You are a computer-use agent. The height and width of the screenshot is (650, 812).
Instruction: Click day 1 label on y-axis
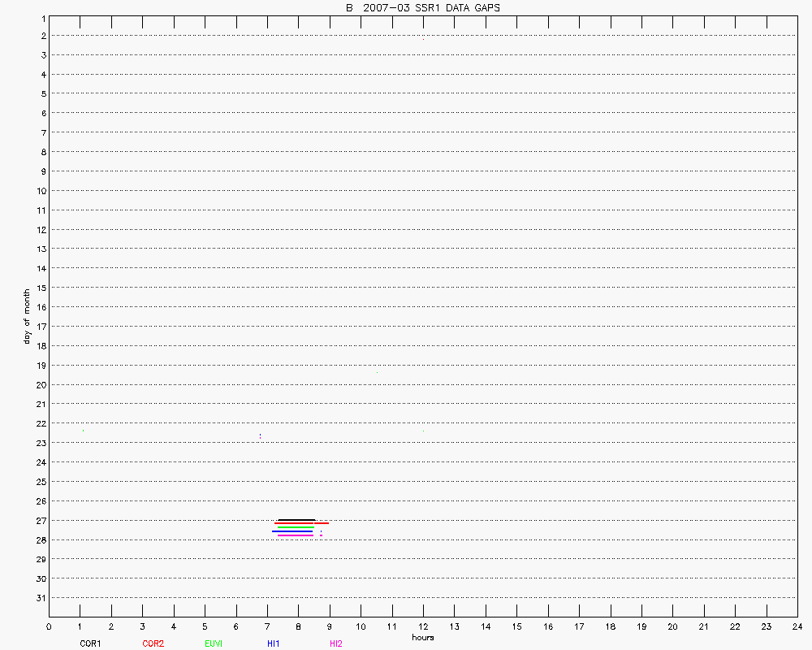click(41, 17)
